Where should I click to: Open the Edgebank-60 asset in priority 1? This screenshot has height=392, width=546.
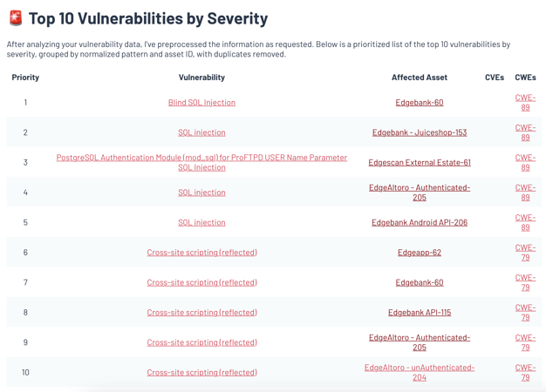click(x=420, y=103)
